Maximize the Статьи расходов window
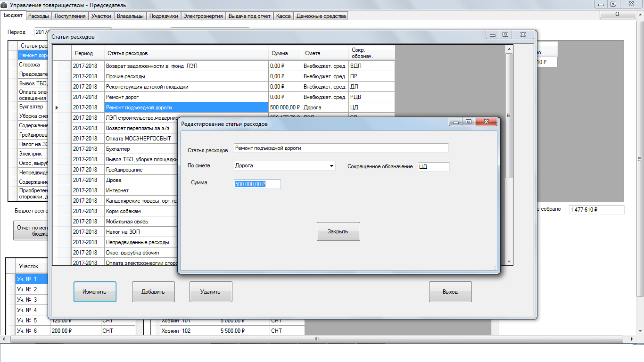 [505, 35]
